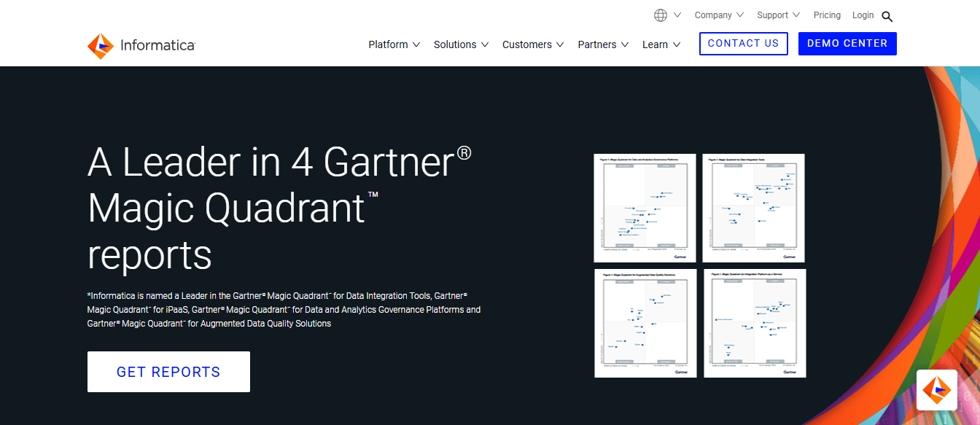
Task: View the Data and Analytics Governance quadrant thumbnail
Action: click(x=645, y=208)
